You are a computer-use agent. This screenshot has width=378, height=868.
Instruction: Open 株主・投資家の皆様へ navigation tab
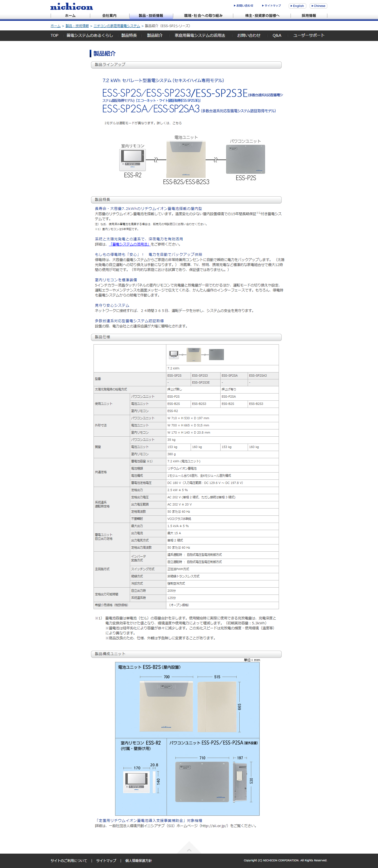pos(262,15)
